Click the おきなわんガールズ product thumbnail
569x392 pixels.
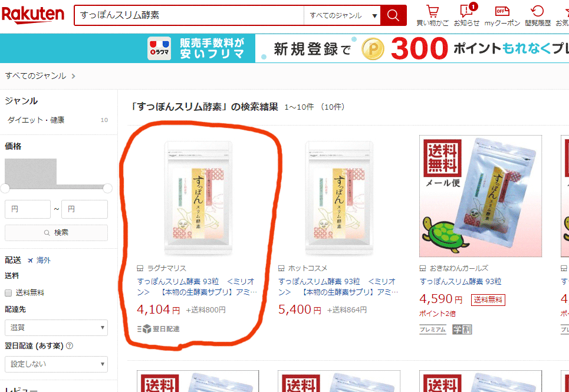click(481, 196)
